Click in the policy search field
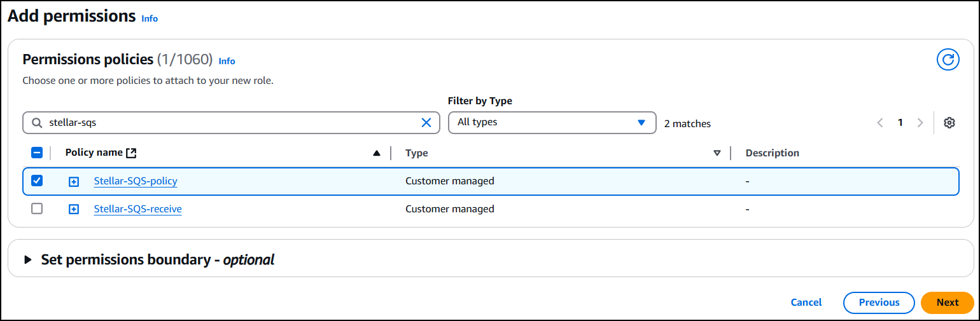980x321 pixels. click(229, 123)
